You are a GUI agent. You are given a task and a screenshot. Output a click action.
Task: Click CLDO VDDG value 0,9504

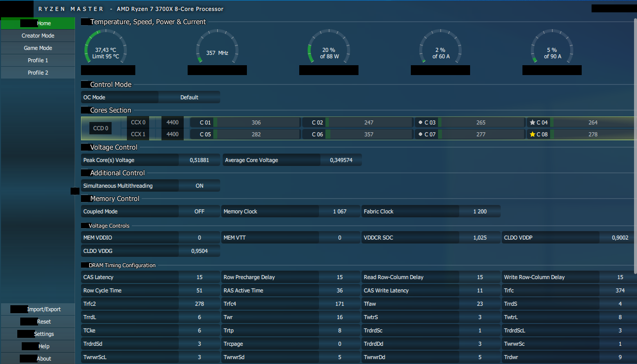[x=199, y=251]
